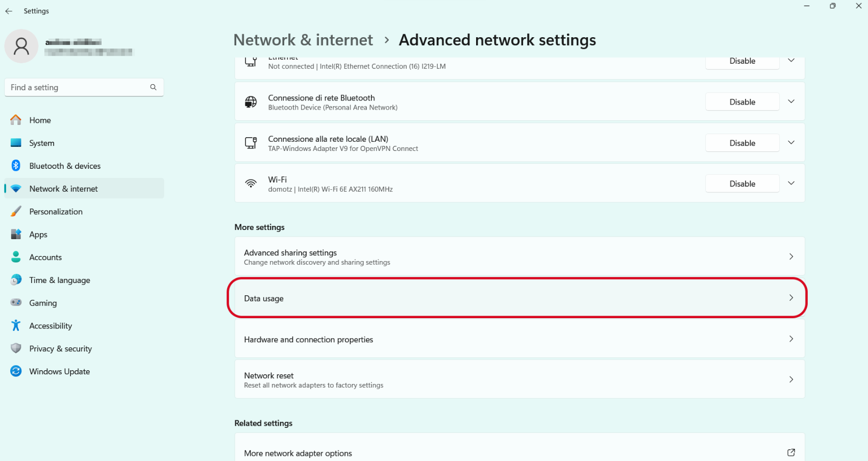Disable the TAP-Windows LAN adapter
Viewport: 868px width, 461px height.
point(742,143)
